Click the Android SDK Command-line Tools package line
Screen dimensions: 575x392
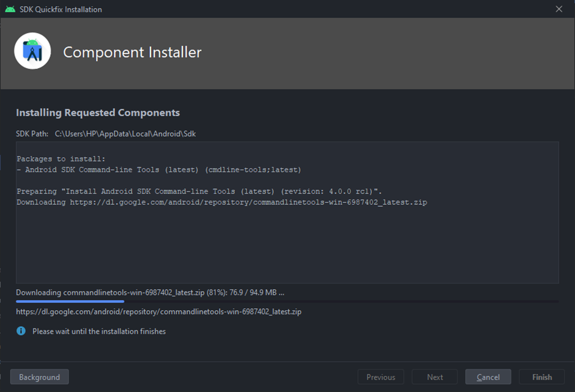[x=159, y=170]
